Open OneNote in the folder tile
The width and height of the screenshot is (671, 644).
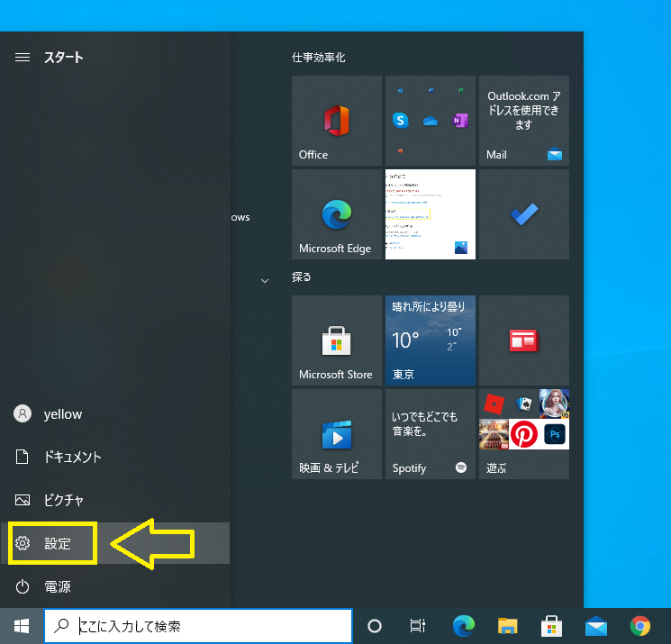[460, 121]
